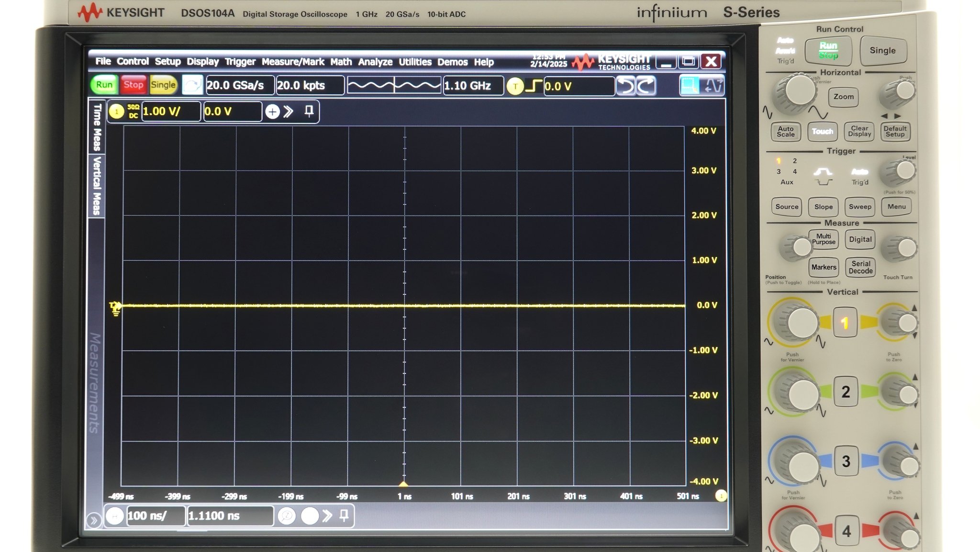The image size is (980, 552).
Task: Expand the Measurements side panel
Action: [95, 383]
